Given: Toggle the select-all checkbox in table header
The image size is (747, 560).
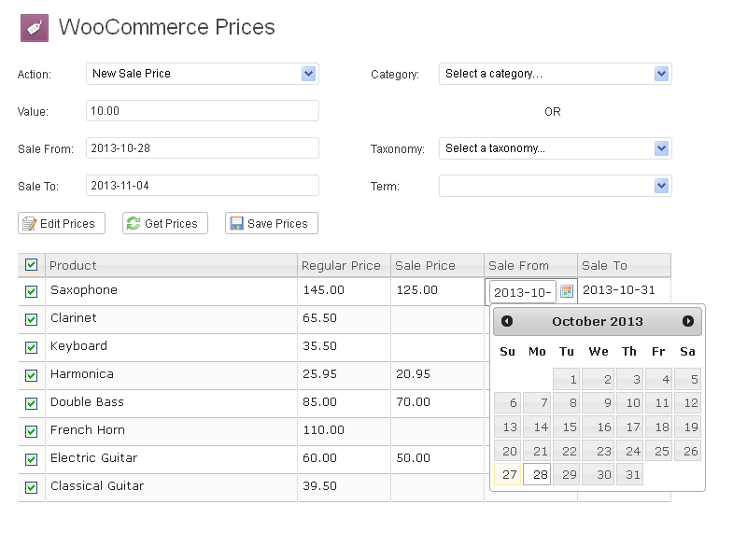Looking at the screenshot, I should point(32,265).
